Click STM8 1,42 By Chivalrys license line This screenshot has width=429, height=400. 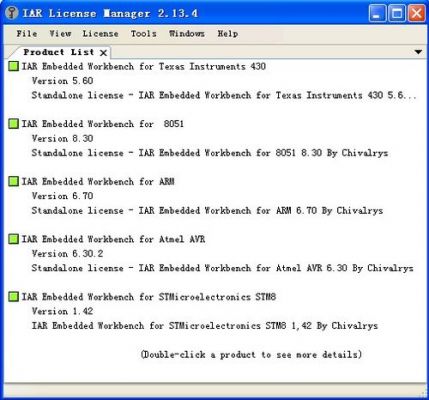pos(205,326)
